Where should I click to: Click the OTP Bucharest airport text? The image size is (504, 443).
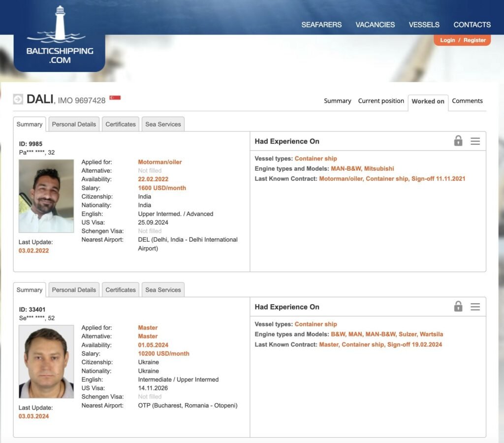pyautogui.click(x=188, y=406)
